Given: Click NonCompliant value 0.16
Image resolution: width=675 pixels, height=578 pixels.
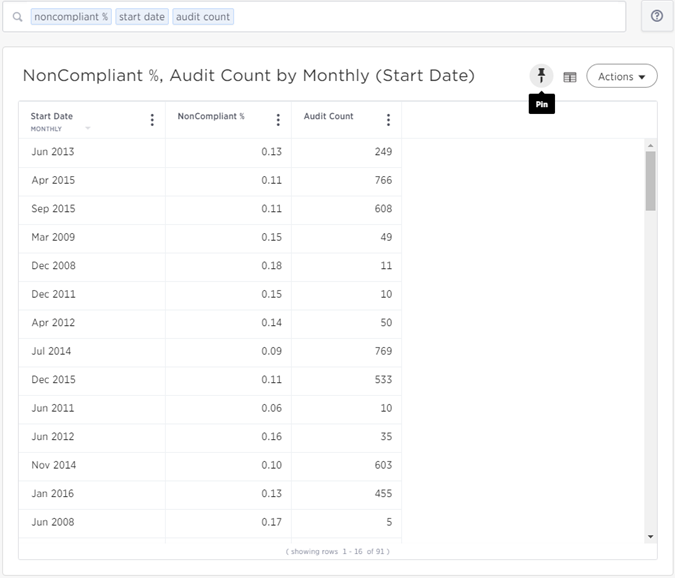Looking at the screenshot, I should tap(271, 436).
